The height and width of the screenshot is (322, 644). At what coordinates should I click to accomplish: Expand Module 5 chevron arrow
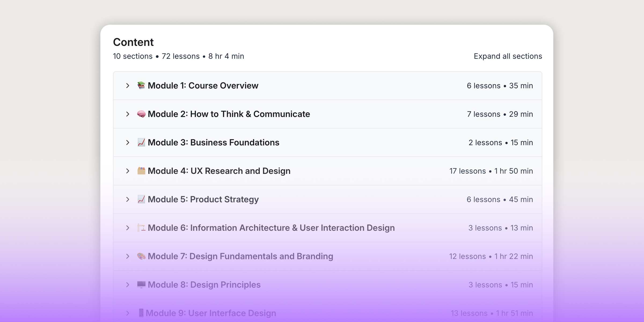128,199
